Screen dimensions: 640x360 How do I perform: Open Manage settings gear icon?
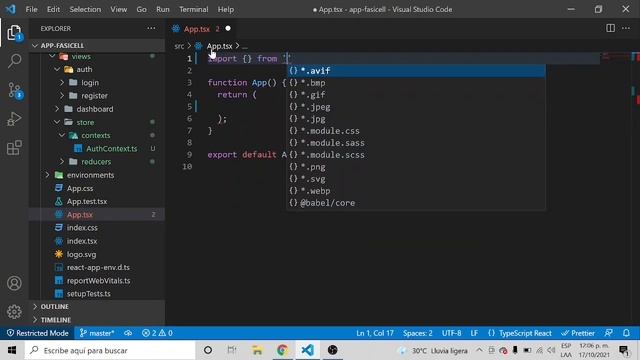tap(14, 312)
